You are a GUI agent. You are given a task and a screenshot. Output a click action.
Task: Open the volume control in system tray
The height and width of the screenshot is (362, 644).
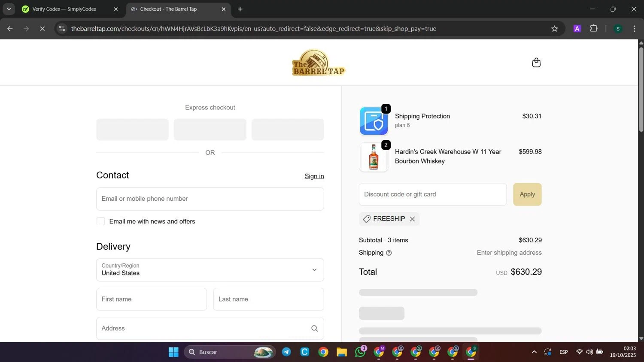[x=589, y=352]
